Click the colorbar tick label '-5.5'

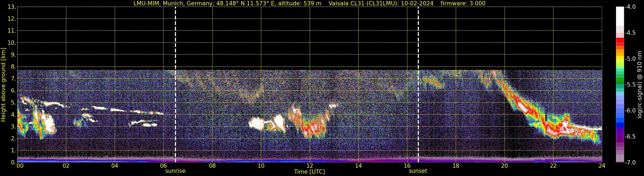coord(630,85)
